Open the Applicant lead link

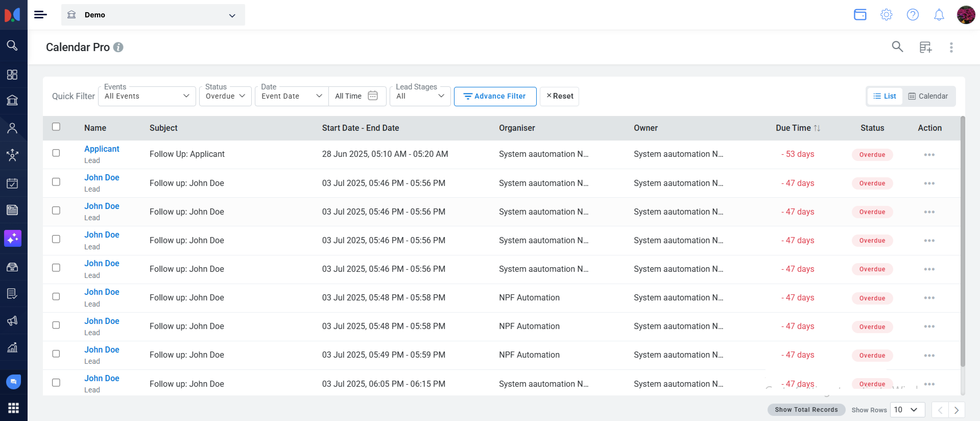click(x=102, y=149)
